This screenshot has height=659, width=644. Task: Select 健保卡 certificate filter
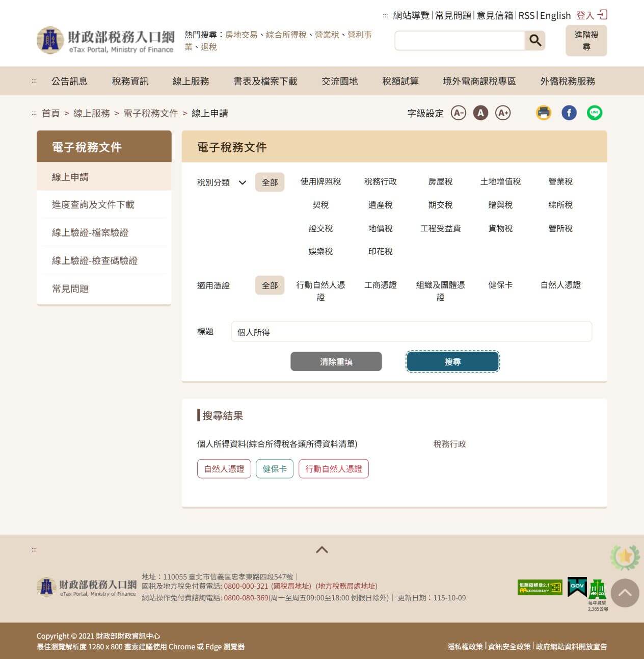tap(500, 285)
